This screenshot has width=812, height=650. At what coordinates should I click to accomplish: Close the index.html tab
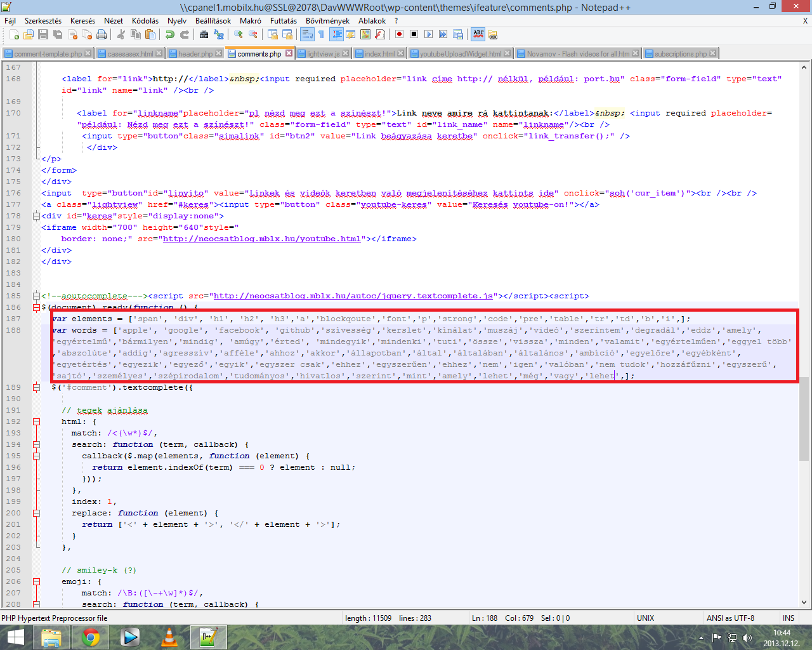(401, 53)
